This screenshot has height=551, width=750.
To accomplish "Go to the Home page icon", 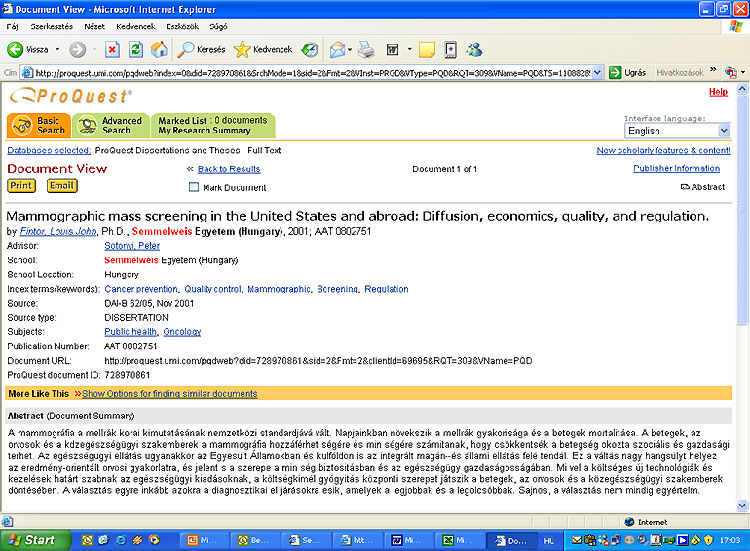I will [x=159, y=49].
